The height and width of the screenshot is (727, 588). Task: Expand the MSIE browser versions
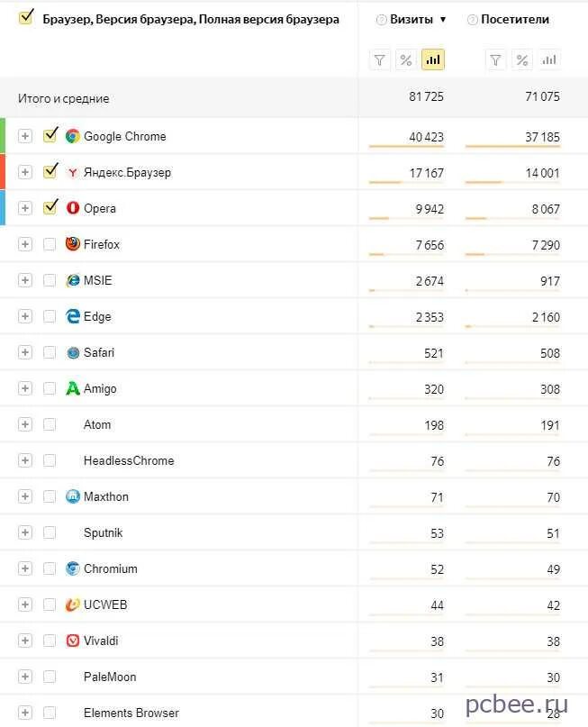click(x=25, y=280)
